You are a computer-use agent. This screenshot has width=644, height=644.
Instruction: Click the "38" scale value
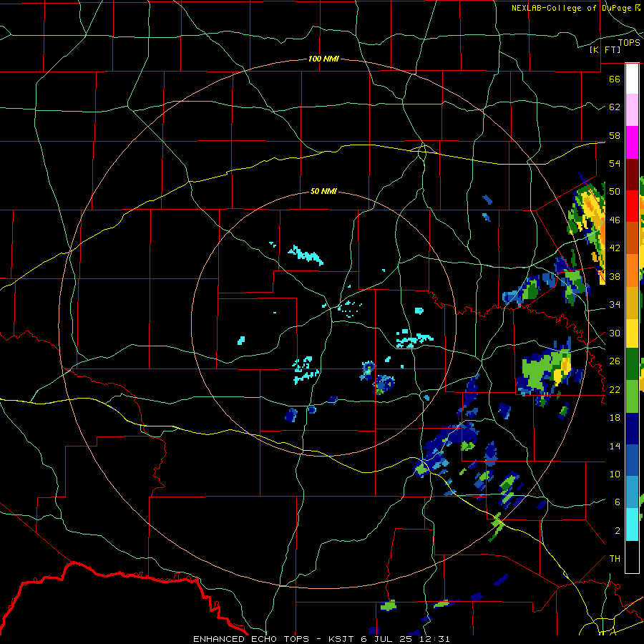[x=615, y=276]
